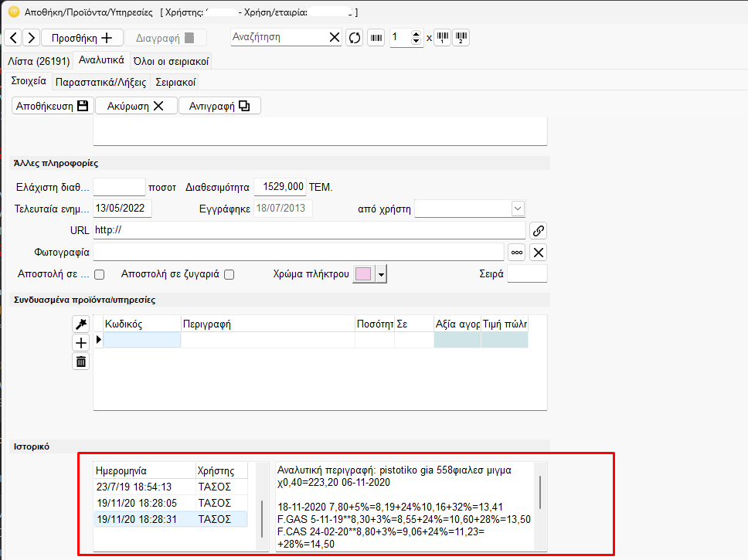Save with the 'Αποθήκευση' button
The height and width of the screenshot is (560, 748).
click(53, 106)
